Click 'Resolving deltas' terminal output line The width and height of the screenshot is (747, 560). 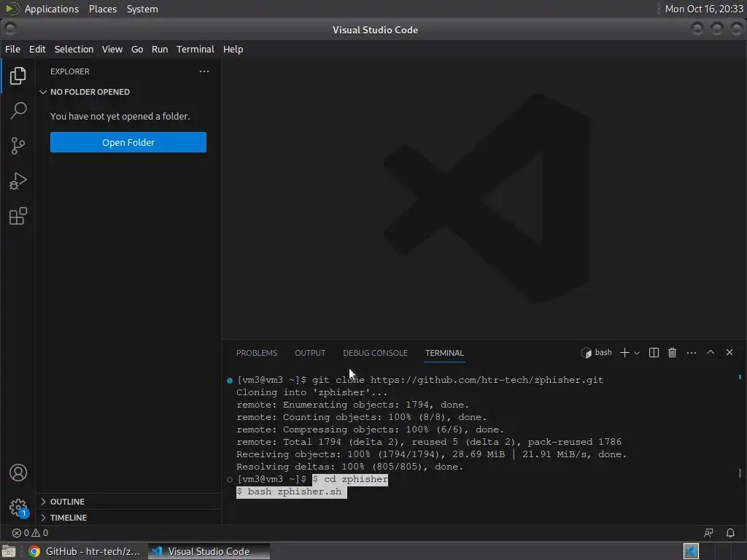(x=349, y=467)
